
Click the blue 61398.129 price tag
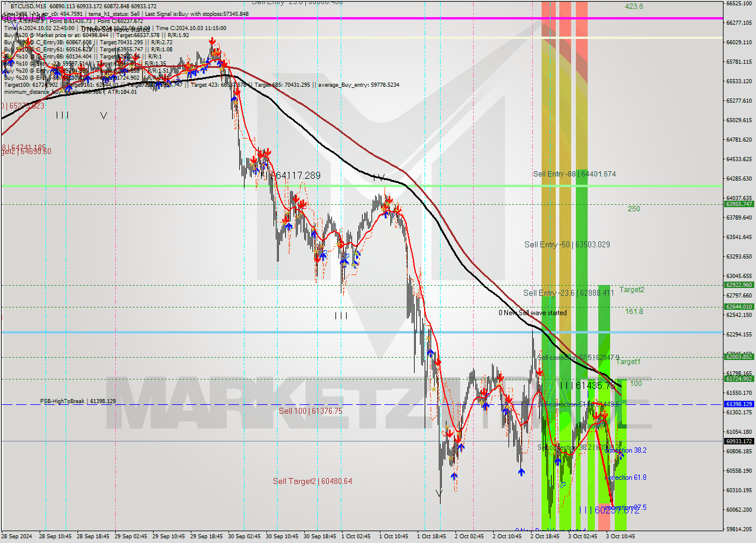pos(739,404)
